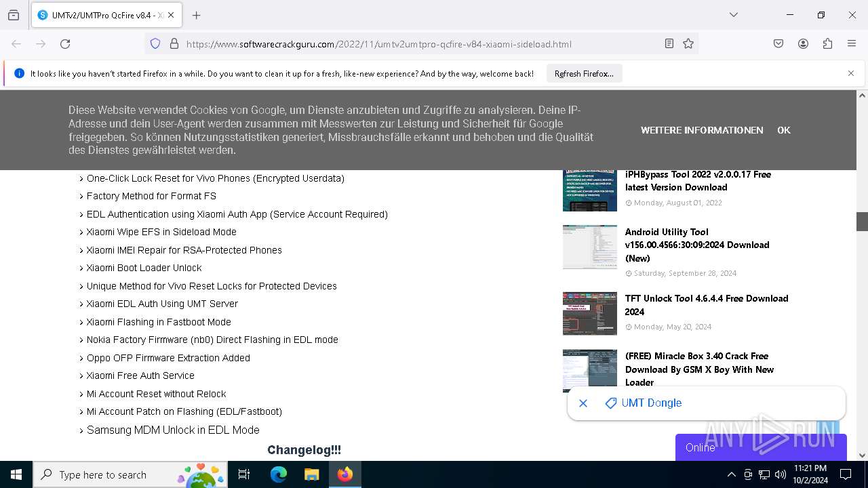
Task: Click Refresh Firefox button
Action: pyautogui.click(x=584, y=73)
